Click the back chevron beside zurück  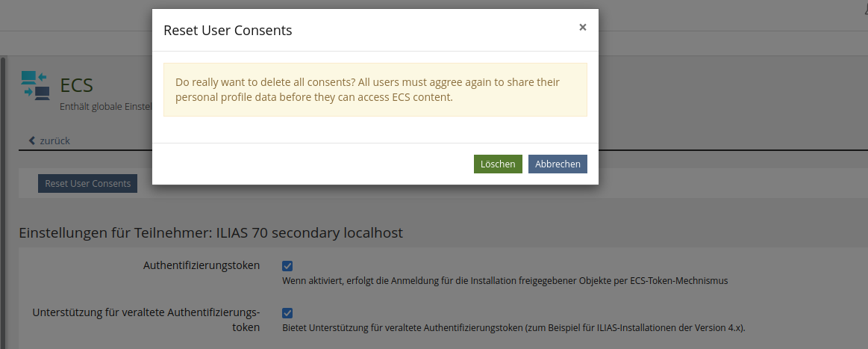click(31, 140)
